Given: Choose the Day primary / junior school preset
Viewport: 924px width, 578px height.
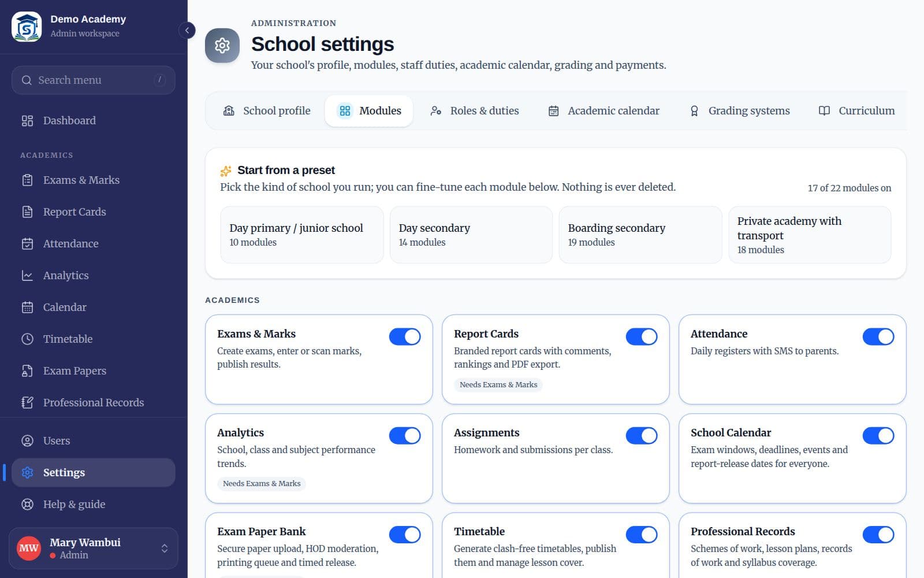Looking at the screenshot, I should tap(302, 235).
